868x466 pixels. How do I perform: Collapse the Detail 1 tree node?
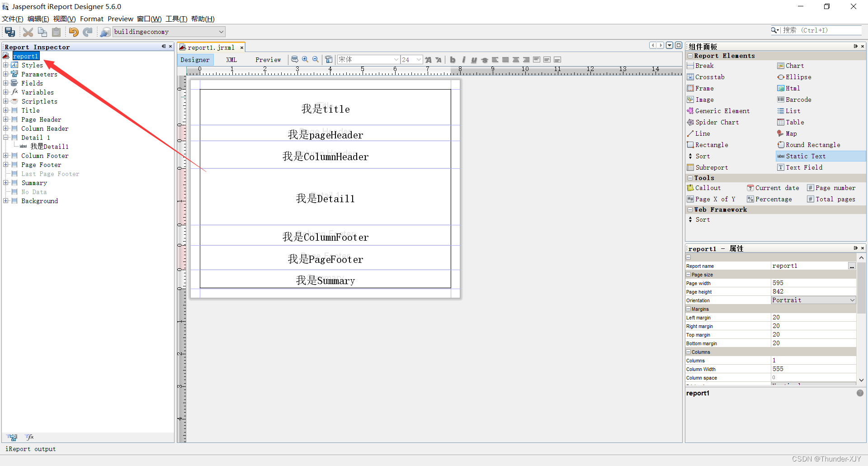(x=5, y=138)
